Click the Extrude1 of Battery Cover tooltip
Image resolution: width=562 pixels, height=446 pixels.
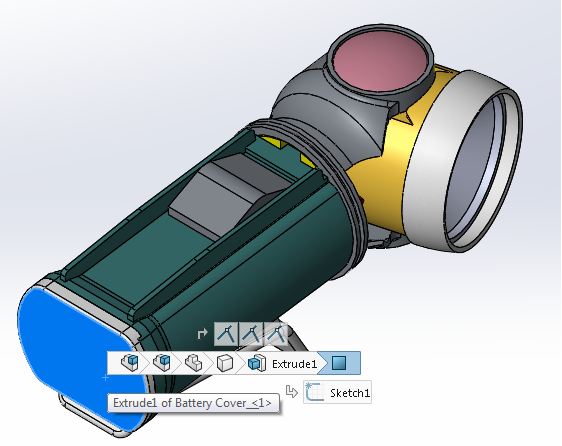[194, 403]
